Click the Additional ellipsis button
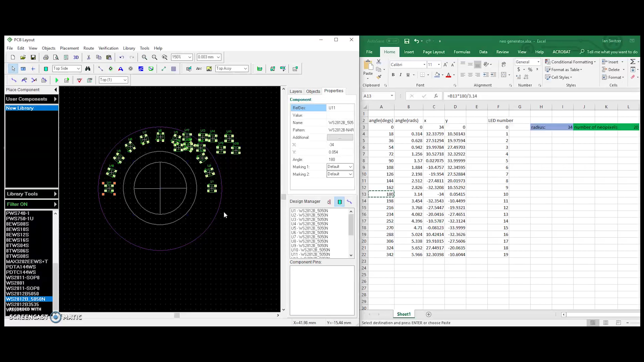 tap(340, 137)
